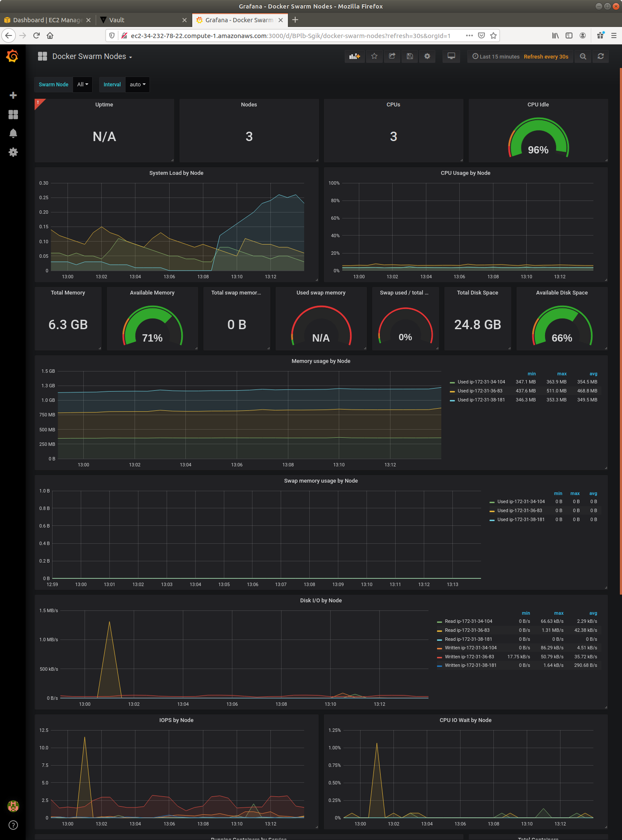The height and width of the screenshot is (840, 622).
Task: Open Firefox hamburger menu
Action: pos(614,35)
